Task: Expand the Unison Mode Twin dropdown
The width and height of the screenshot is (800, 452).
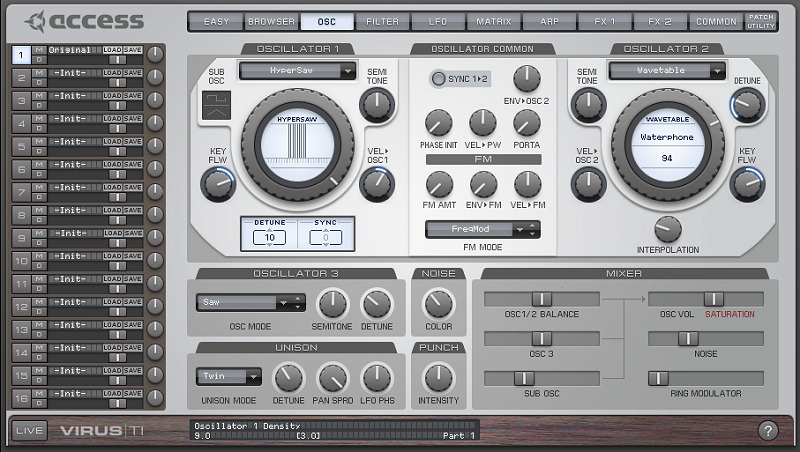Action: coord(228,377)
